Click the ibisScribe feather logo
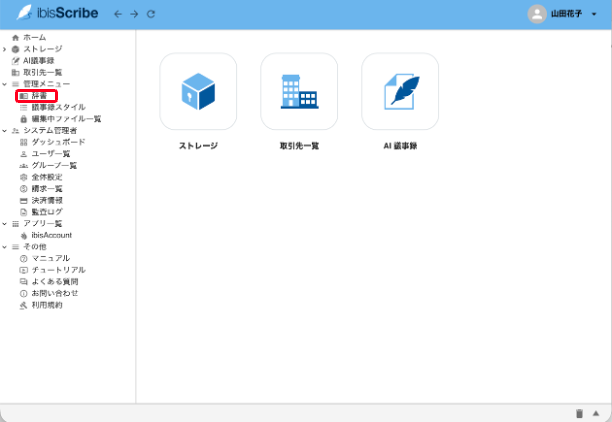The image size is (612, 422). click(x=24, y=14)
